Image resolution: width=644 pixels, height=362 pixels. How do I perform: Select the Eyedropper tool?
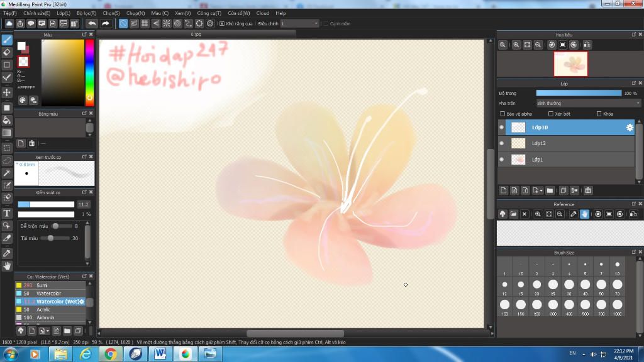[x=7, y=253]
